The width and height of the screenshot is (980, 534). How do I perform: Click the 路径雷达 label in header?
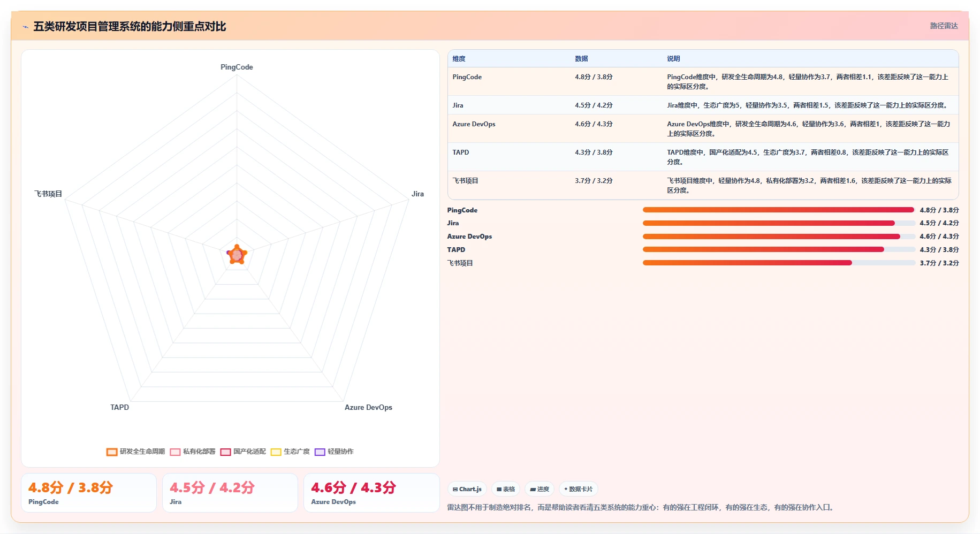pos(944,26)
